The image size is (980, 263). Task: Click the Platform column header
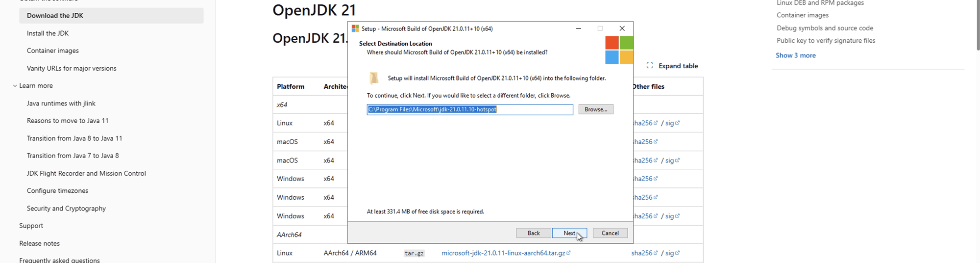coord(291,86)
